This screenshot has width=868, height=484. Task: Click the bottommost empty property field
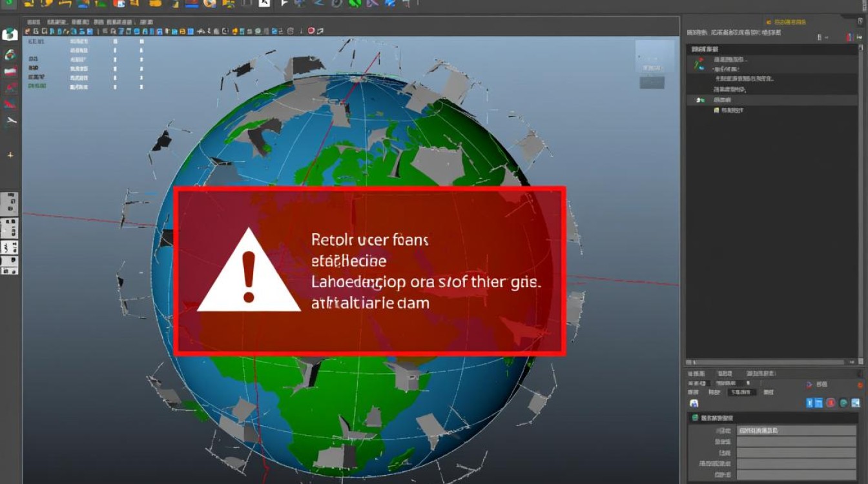tap(796, 475)
